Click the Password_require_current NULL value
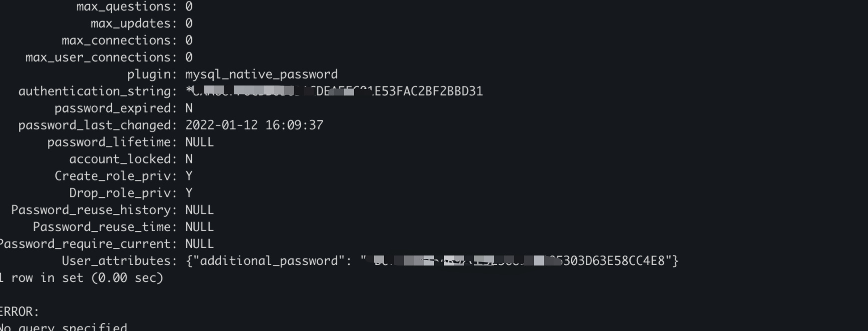This screenshot has height=331, width=868. tap(199, 244)
